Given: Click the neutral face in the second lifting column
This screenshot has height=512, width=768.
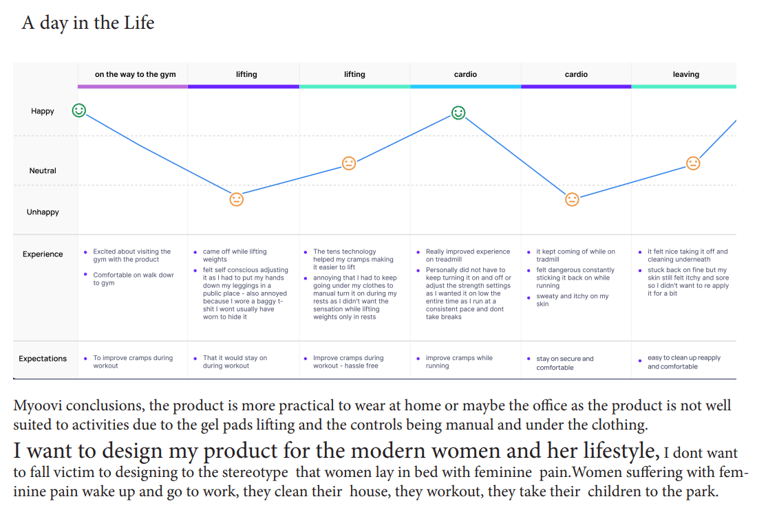Looking at the screenshot, I should [x=349, y=163].
